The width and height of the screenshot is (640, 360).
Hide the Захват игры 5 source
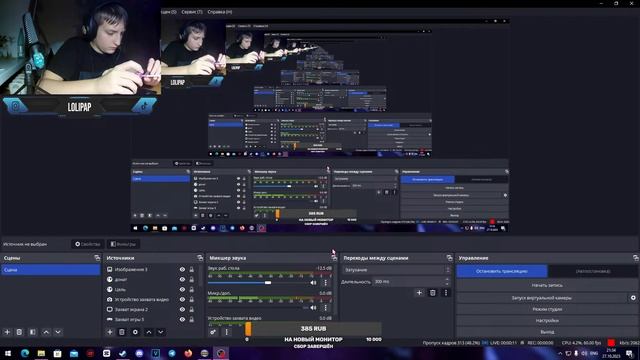coord(182,320)
